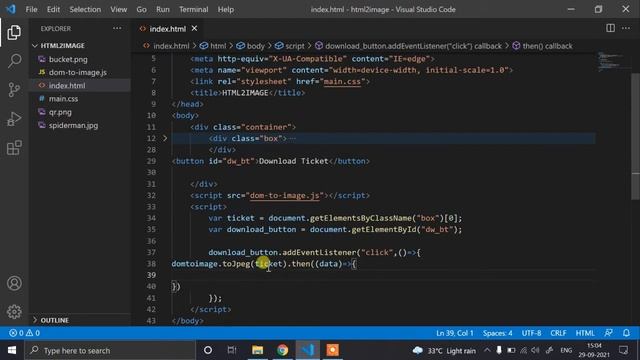Open the Source Control view

[14, 89]
